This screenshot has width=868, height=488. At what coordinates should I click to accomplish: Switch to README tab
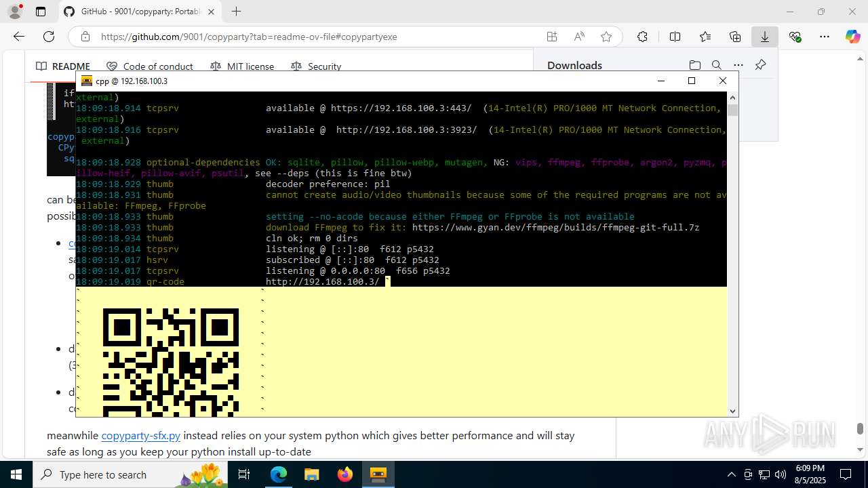coord(63,66)
